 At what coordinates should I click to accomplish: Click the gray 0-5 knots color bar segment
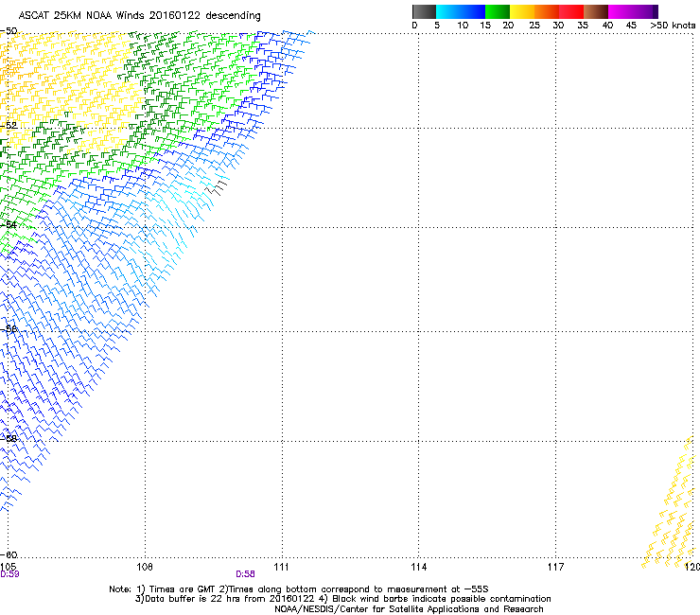tap(424, 11)
